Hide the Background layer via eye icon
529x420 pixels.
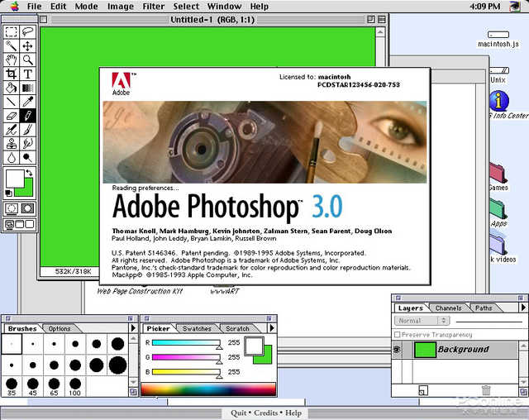pos(397,350)
